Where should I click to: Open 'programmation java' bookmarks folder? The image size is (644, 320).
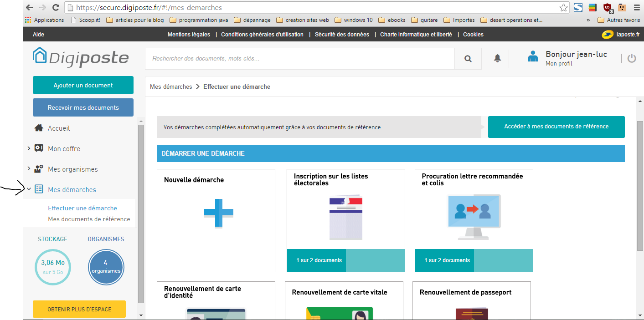click(x=199, y=20)
